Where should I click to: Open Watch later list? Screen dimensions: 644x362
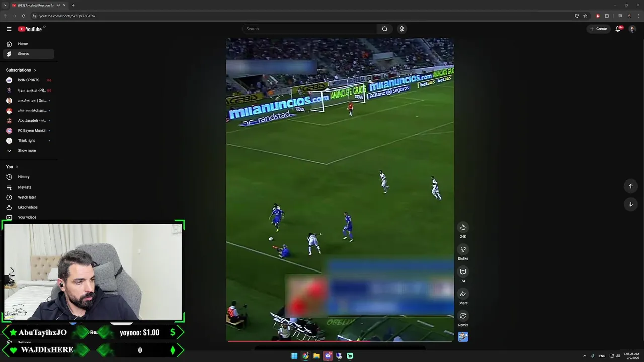(x=29, y=197)
